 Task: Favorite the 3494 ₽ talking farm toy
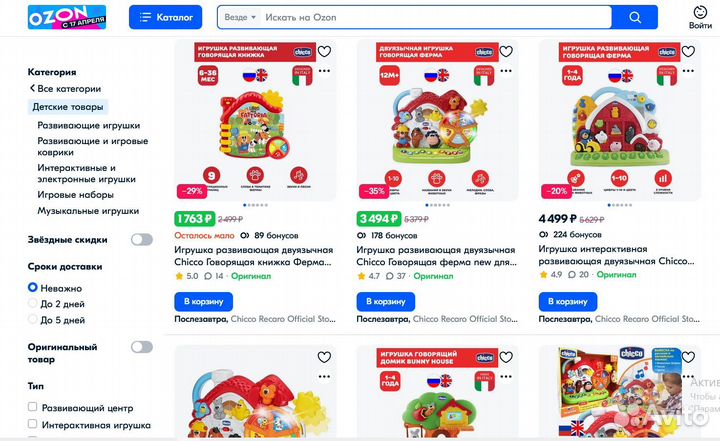506,51
